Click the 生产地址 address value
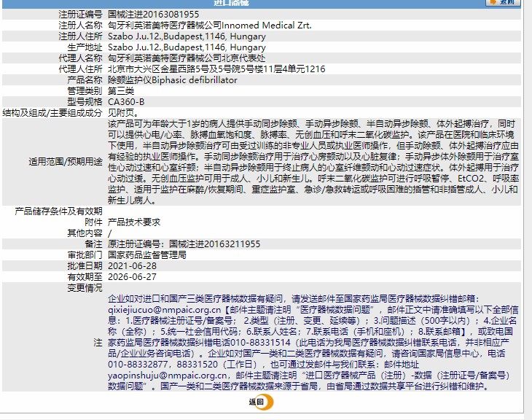 click(187, 47)
